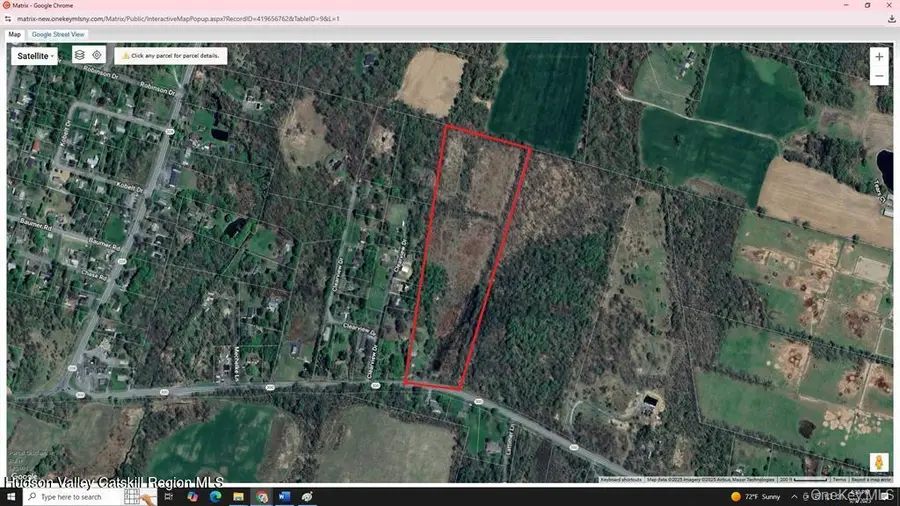This screenshot has width=900, height=506.
Task: Switch to the Google Street View tab
Action: pyautogui.click(x=58, y=34)
